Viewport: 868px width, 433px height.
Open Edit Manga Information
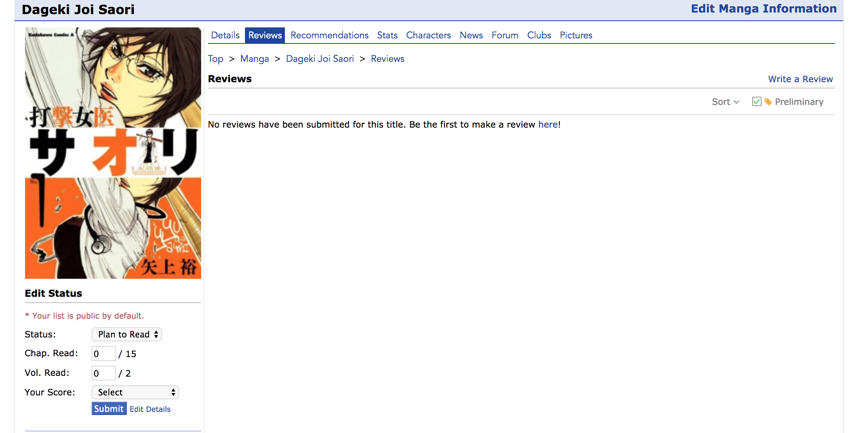[764, 9]
